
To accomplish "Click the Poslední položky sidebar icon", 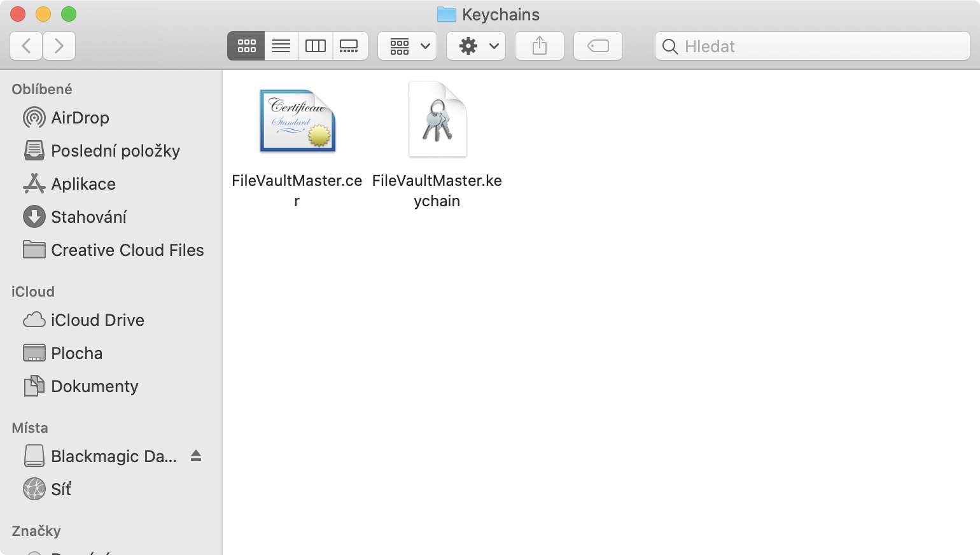I will pyautogui.click(x=34, y=151).
